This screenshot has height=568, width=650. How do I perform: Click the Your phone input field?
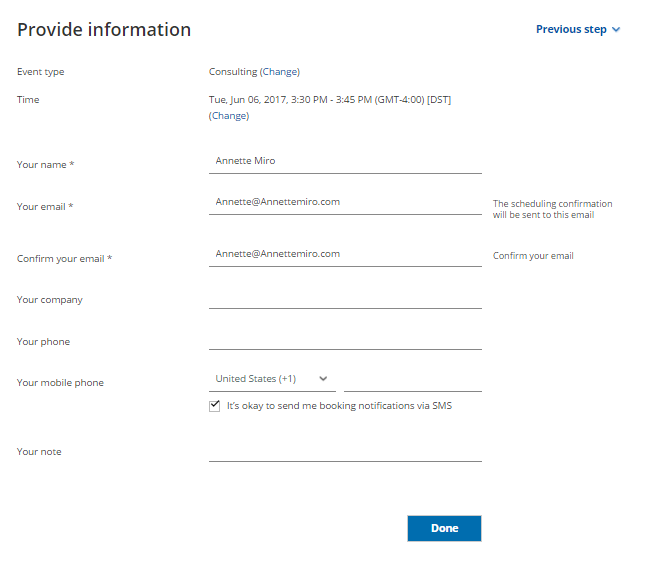(345, 338)
